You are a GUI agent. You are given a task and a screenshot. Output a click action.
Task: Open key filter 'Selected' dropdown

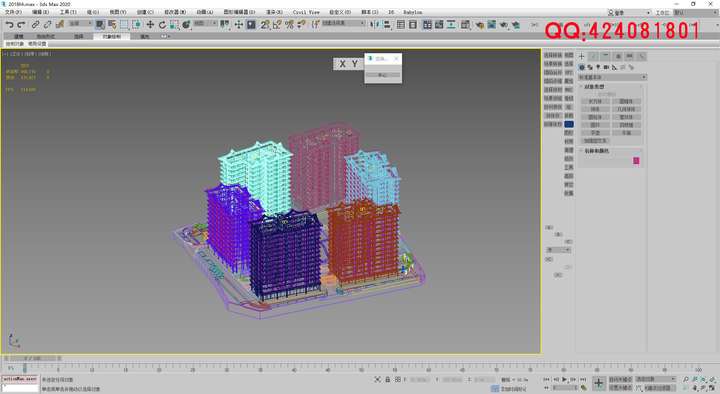tap(656, 379)
